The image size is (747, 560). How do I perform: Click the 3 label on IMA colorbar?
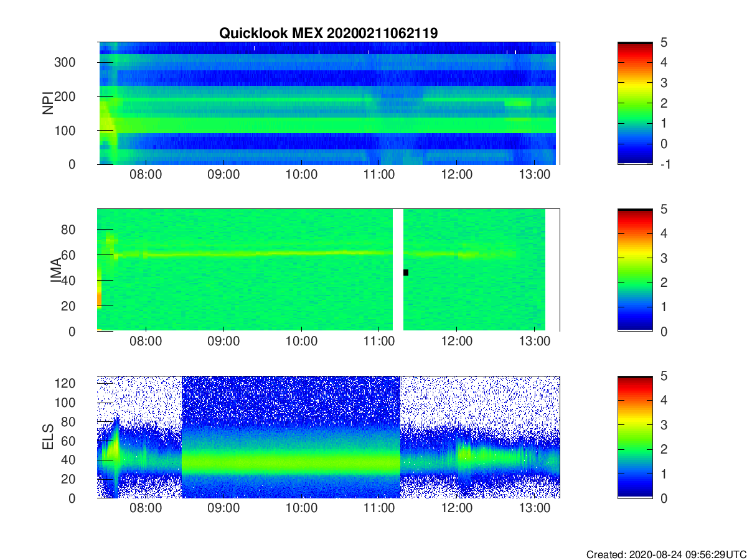click(664, 258)
